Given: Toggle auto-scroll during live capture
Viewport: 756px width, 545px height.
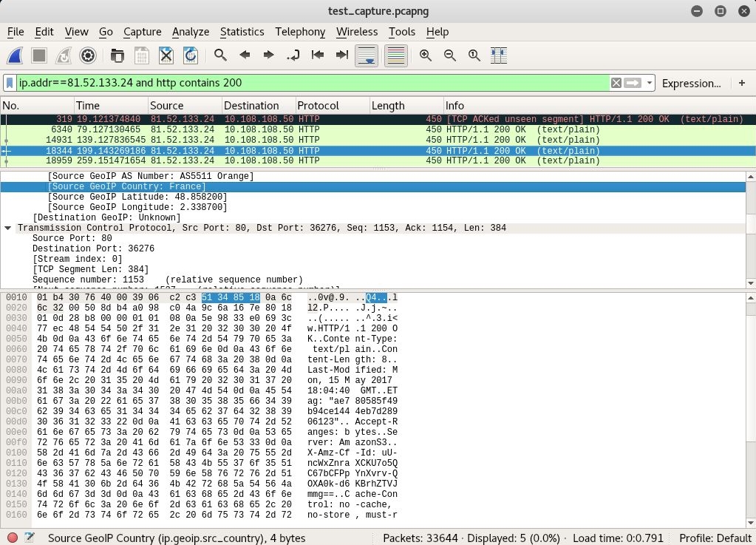Looking at the screenshot, I should click(367, 55).
